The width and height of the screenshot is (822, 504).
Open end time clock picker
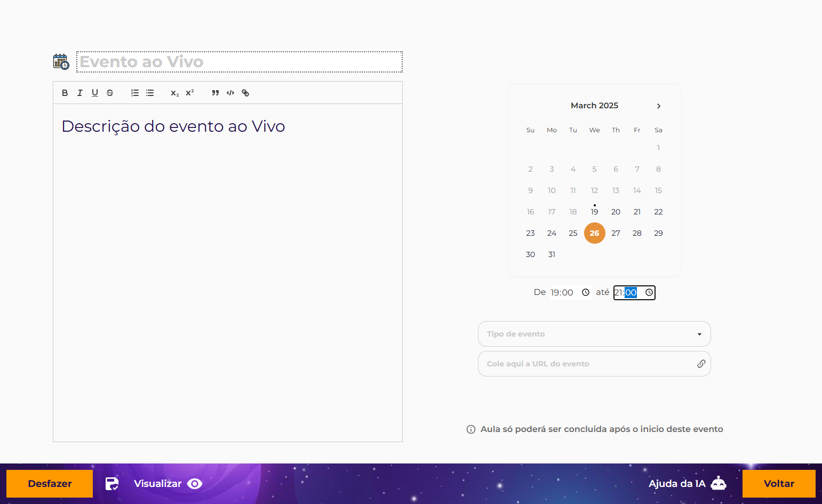click(649, 292)
